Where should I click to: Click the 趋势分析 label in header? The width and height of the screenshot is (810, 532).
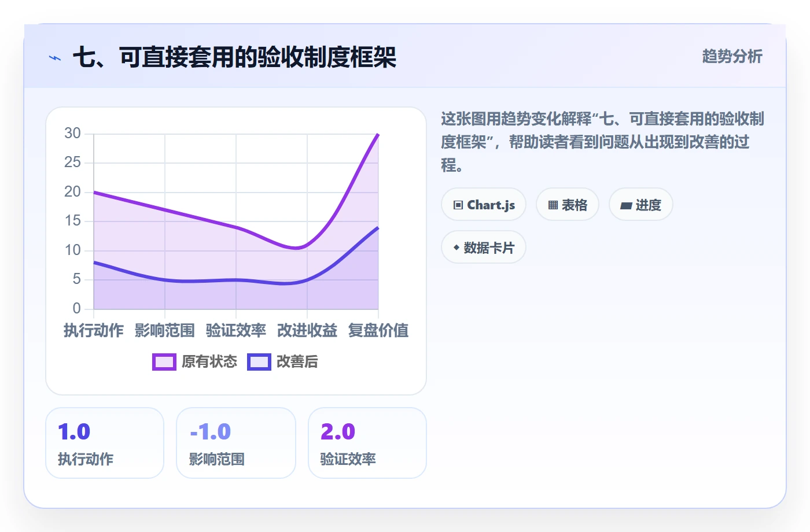732,56
